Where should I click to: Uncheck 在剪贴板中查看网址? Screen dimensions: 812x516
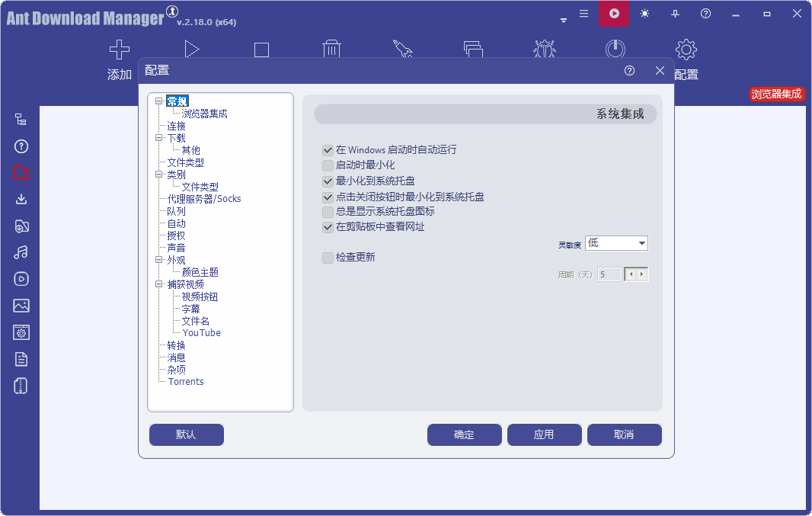tap(328, 227)
